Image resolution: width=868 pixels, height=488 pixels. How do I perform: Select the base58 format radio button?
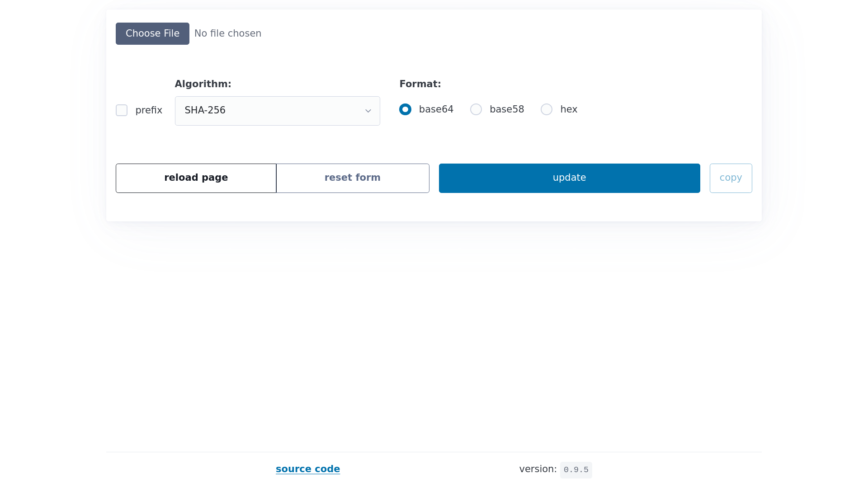pos(476,109)
